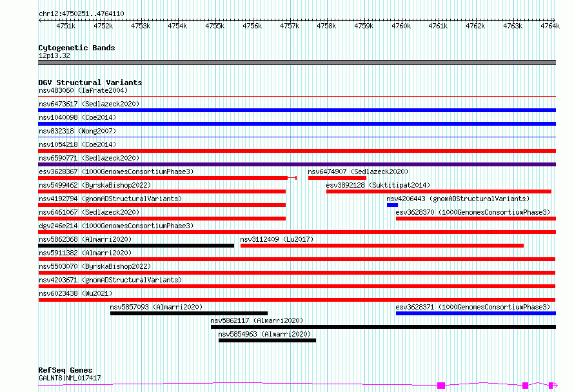The image size is (574, 392).
Task: Click the grey 12p13.32 cytogenetic band bar
Action: click(x=297, y=63)
